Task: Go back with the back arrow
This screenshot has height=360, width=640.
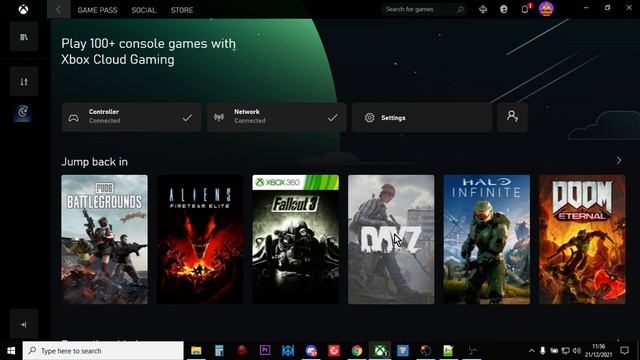Action: (x=58, y=9)
